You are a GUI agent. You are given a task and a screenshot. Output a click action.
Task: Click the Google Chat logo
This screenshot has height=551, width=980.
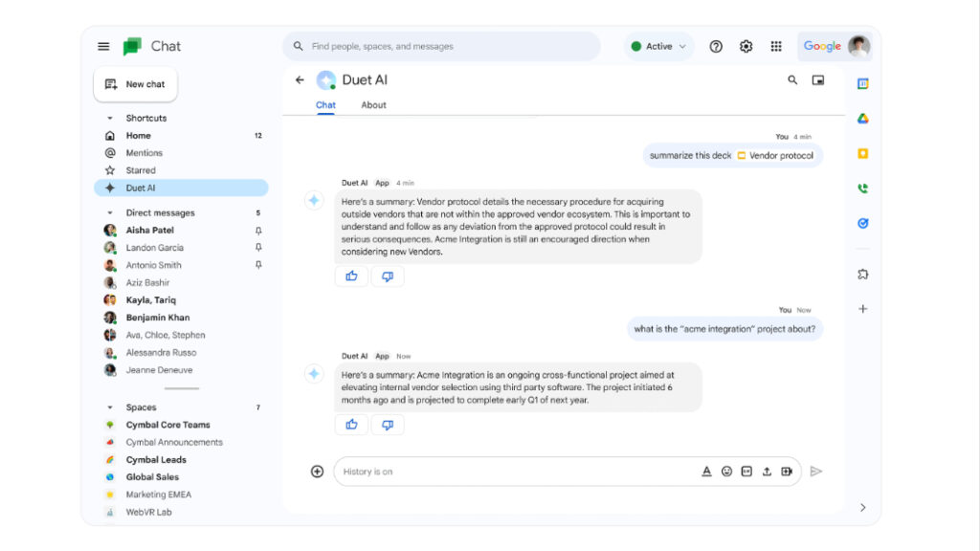pos(132,46)
